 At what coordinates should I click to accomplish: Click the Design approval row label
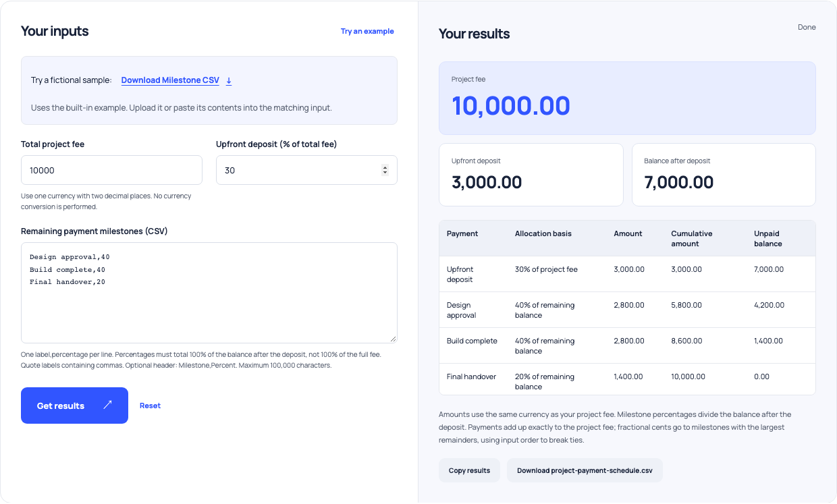[x=462, y=310]
